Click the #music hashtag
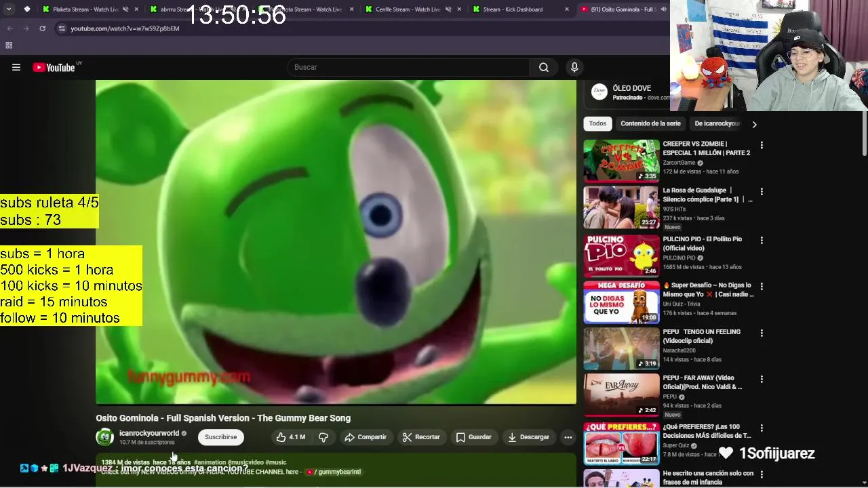868x488 pixels. pyautogui.click(x=276, y=462)
